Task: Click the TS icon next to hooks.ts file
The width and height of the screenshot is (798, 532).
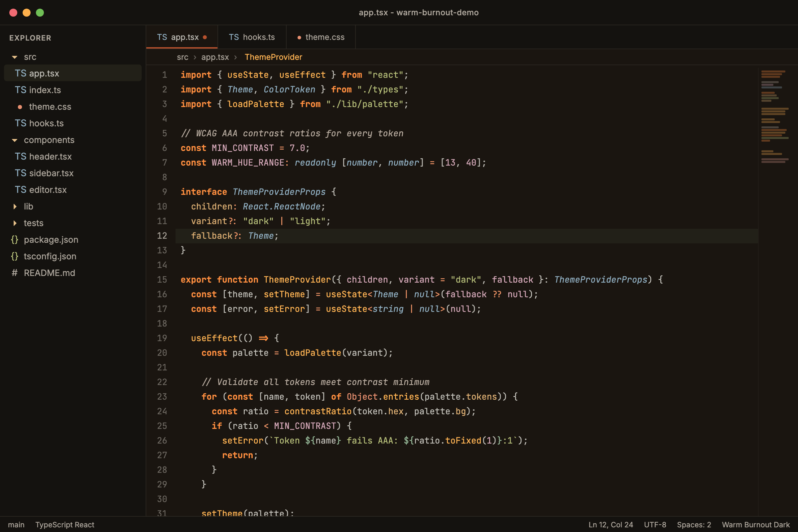Action: click(21, 123)
